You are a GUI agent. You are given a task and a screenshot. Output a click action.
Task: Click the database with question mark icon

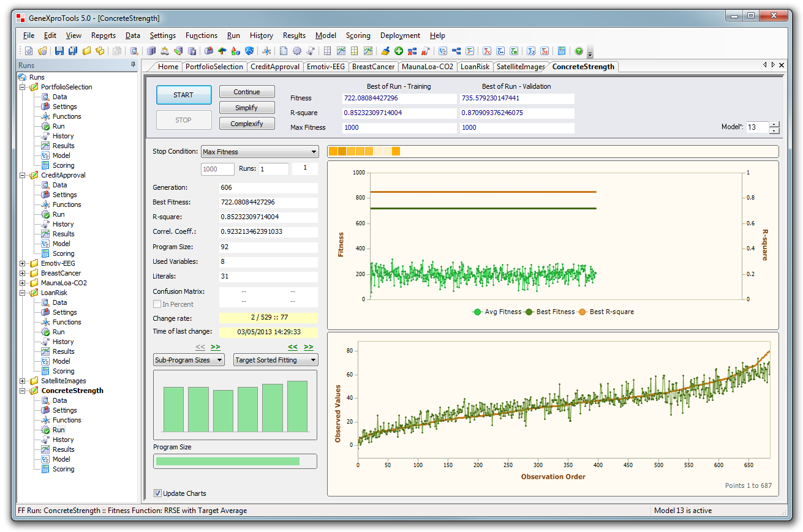click(x=192, y=51)
